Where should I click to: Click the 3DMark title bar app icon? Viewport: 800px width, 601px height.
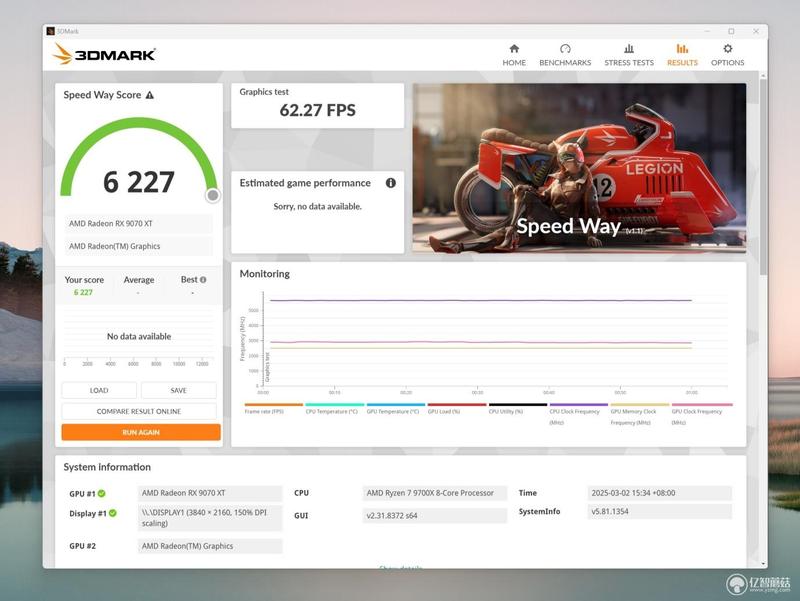pyautogui.click(x=51, y=31)
